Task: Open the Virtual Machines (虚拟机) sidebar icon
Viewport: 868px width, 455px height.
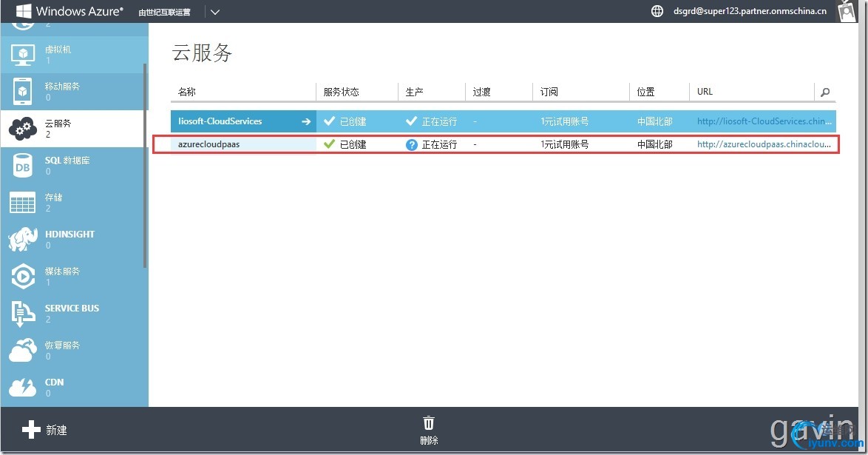Action: click(23, 54)
